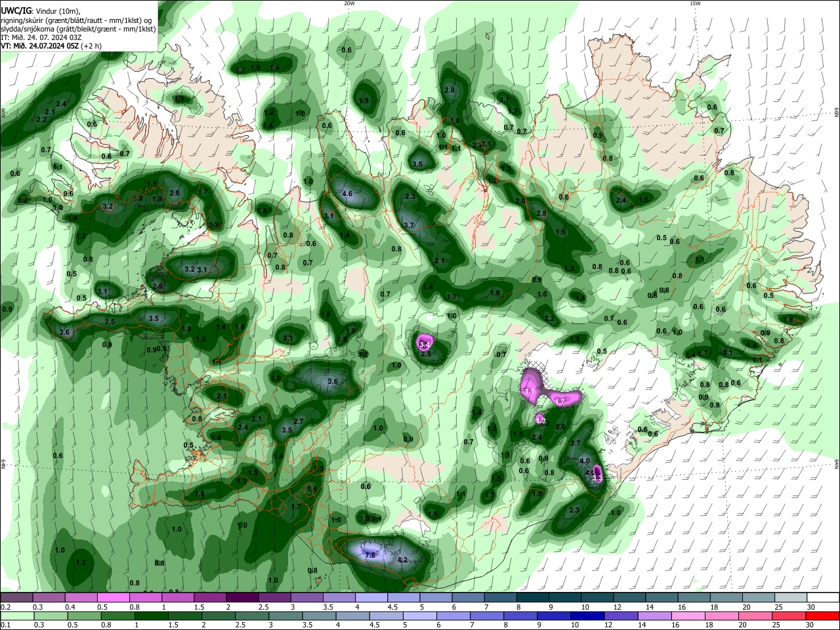
Task: Click the 4.6 precipitation value label
Action: 348,194
